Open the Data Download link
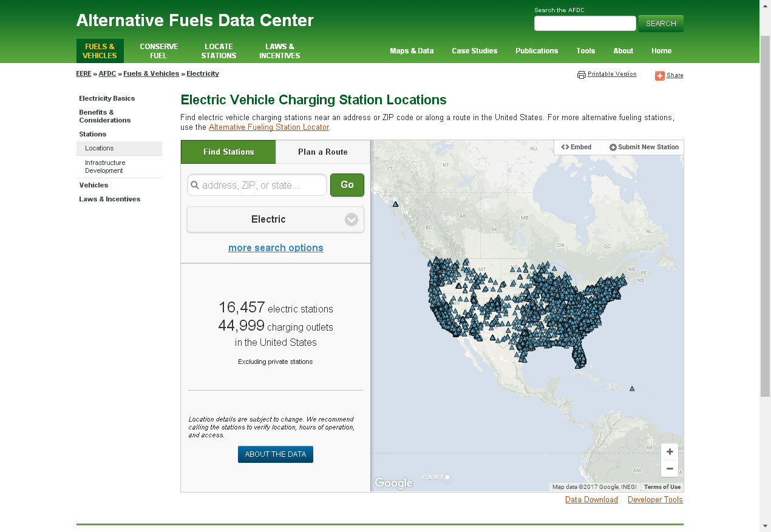 pos(591,499)
